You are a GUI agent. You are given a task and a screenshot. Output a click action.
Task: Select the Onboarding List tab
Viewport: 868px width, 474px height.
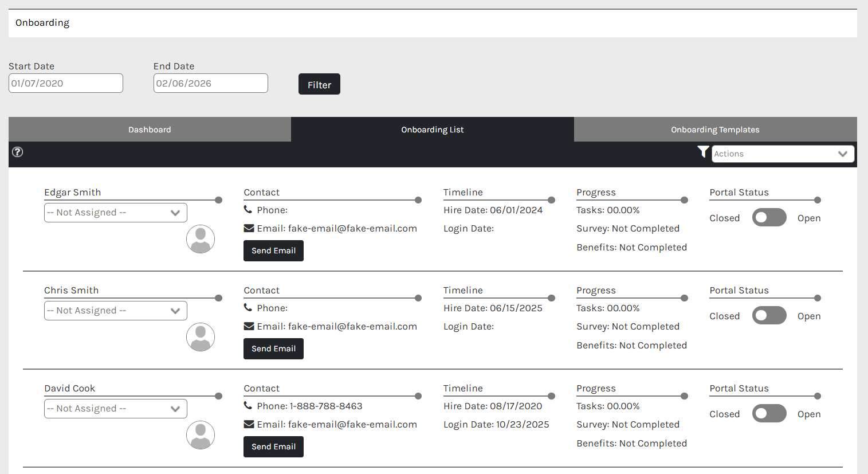click(x=433, y=130)
